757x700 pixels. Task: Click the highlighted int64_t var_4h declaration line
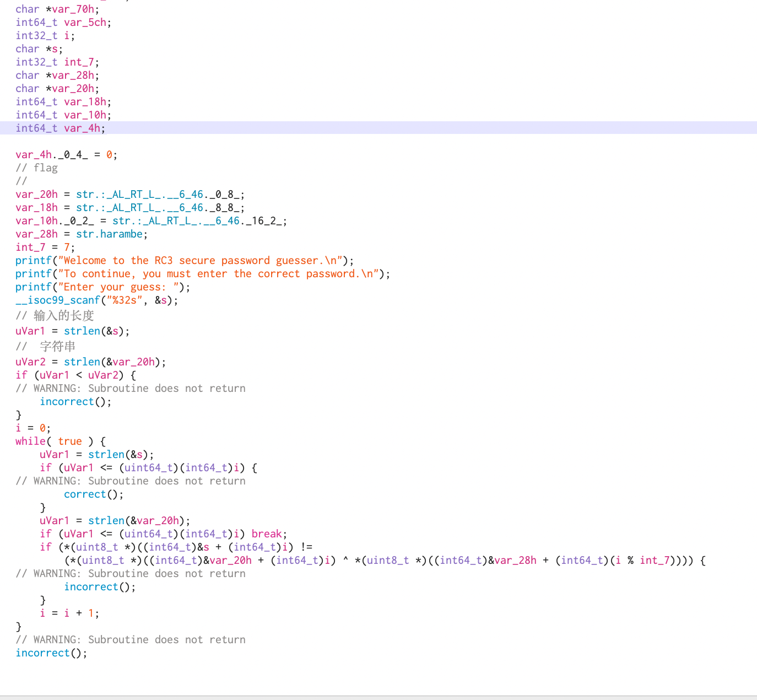point(60,128)
